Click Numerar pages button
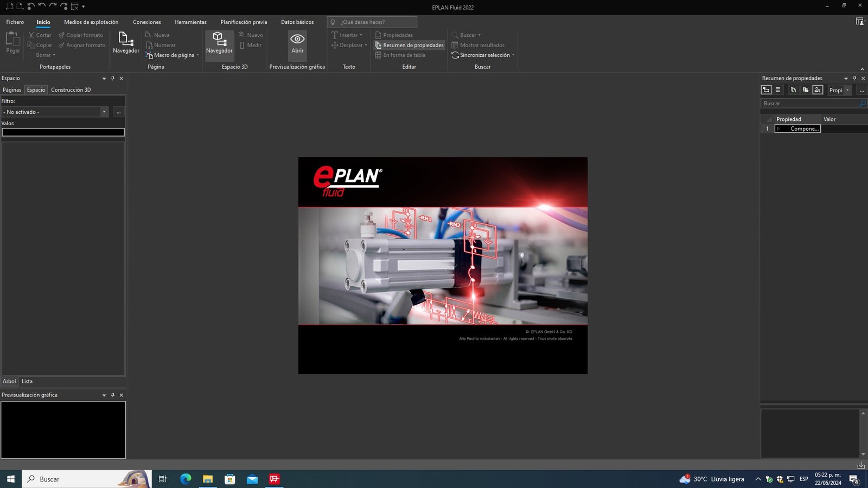The image size is (868, 488). click(161, 45)
